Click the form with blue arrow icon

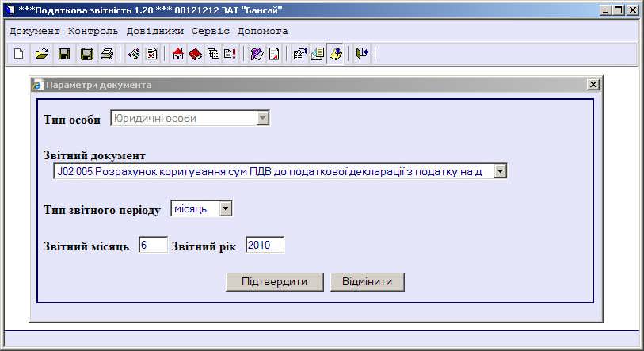[300, 54]
